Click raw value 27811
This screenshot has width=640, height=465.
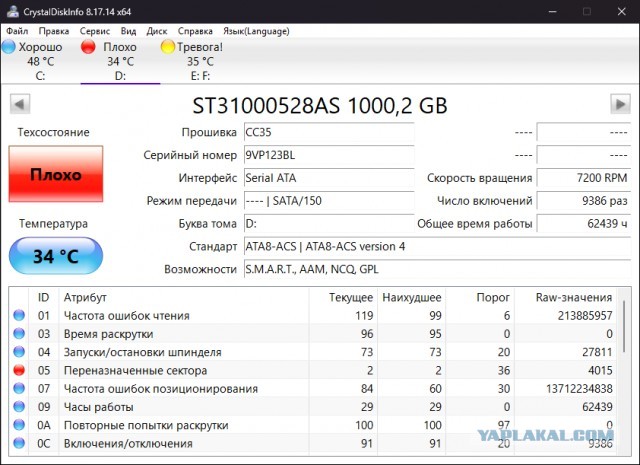coord(597,352)
